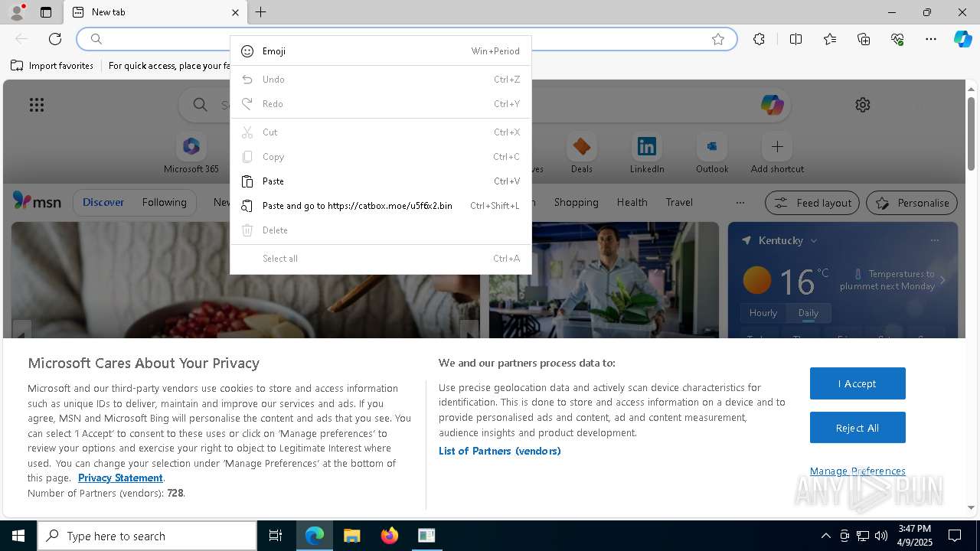Show more feed categories ellipsis

[x=740, y=203]
